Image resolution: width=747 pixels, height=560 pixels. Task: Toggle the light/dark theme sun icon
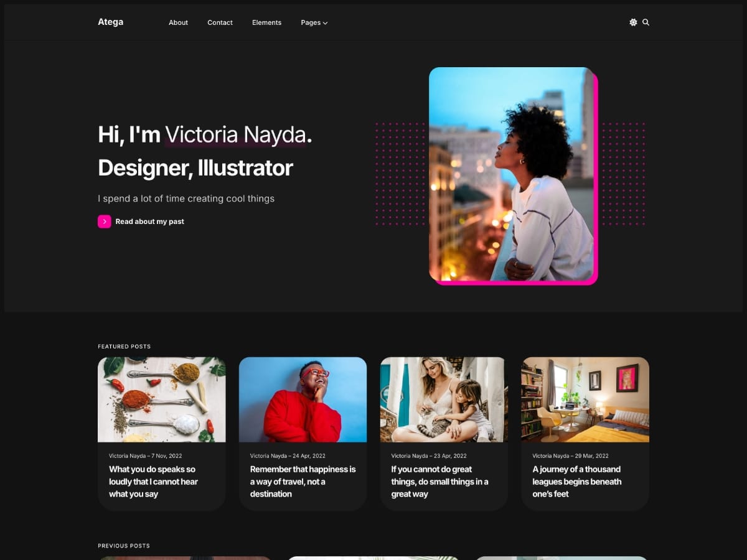633,22
